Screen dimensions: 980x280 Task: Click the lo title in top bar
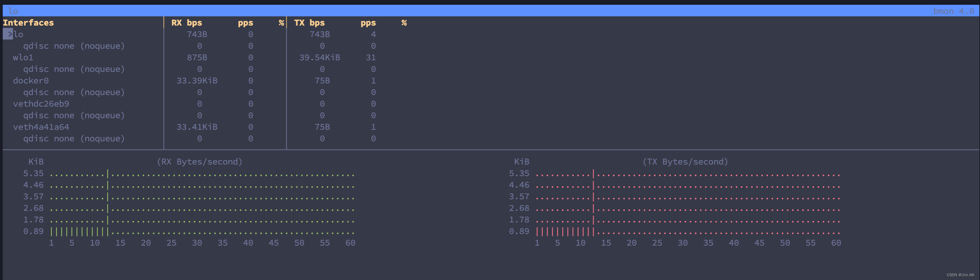[x=13, y=11]
